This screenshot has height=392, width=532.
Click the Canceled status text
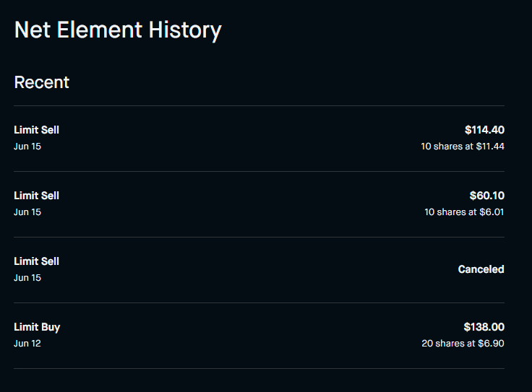(481, 269)
